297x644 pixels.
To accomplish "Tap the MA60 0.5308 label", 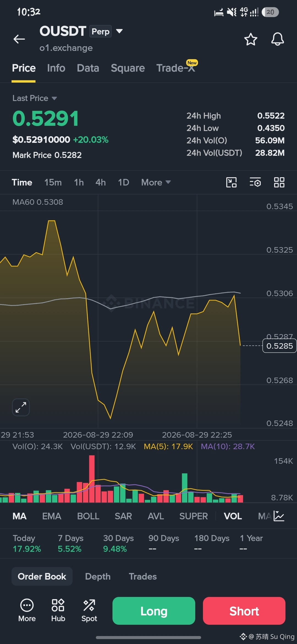I will (38, 202).
